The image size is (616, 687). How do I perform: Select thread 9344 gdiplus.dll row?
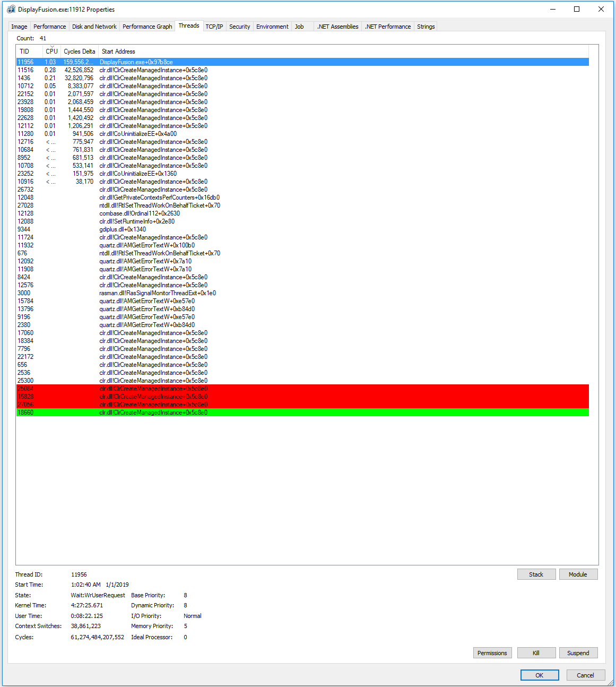pyautogui.click(x=123, y=229)
